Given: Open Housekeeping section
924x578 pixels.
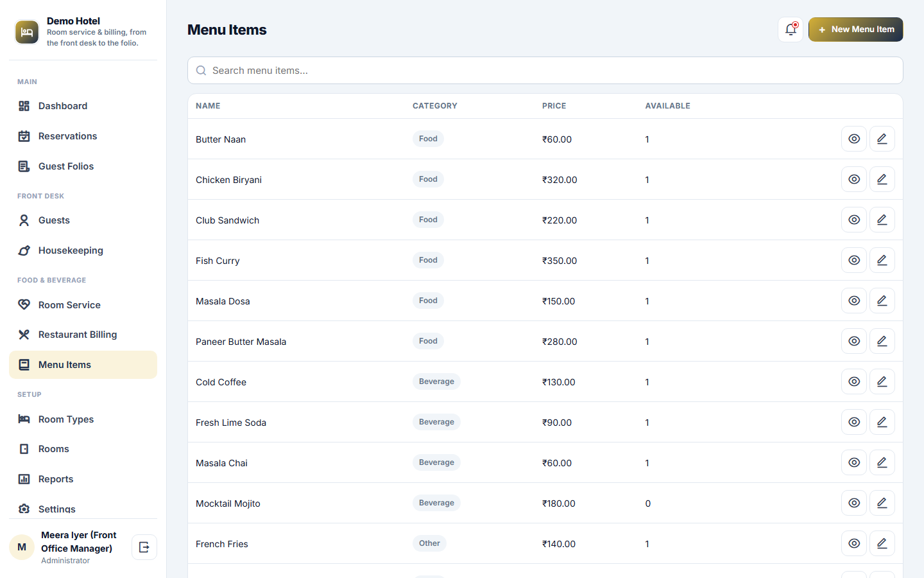Looking at the screenshot, I should 83,250.
